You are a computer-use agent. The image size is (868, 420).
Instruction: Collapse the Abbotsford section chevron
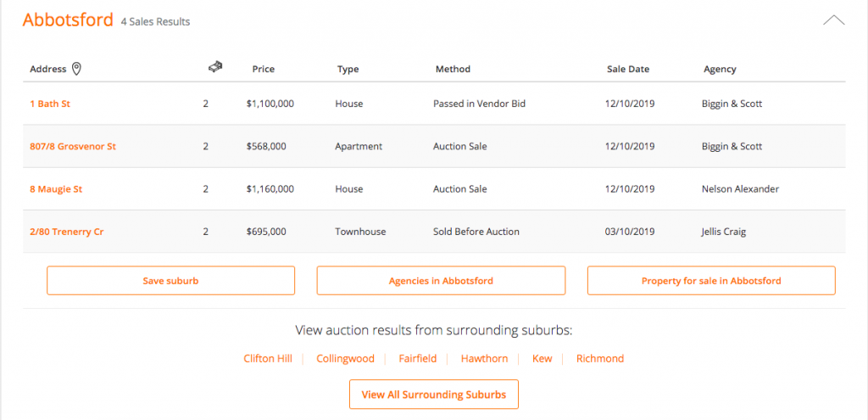coord(834,20)
